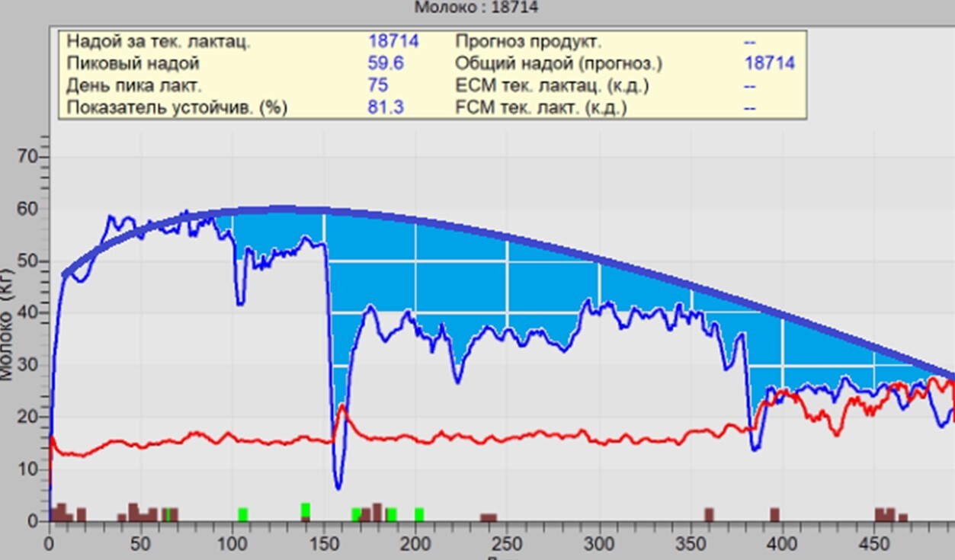955x560 pixels.
Task: Click the X-axis tick value 100
Action: pos(232,545)
